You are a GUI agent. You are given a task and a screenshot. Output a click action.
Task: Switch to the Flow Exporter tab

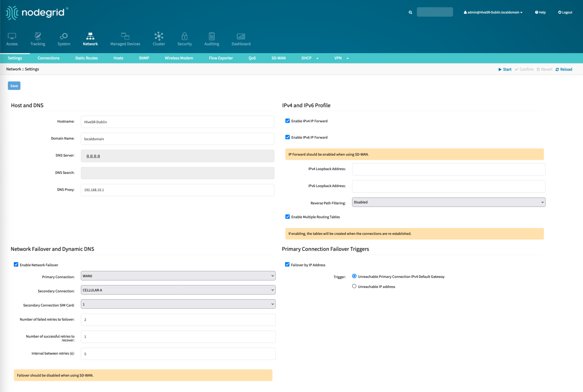click(221, 58)
